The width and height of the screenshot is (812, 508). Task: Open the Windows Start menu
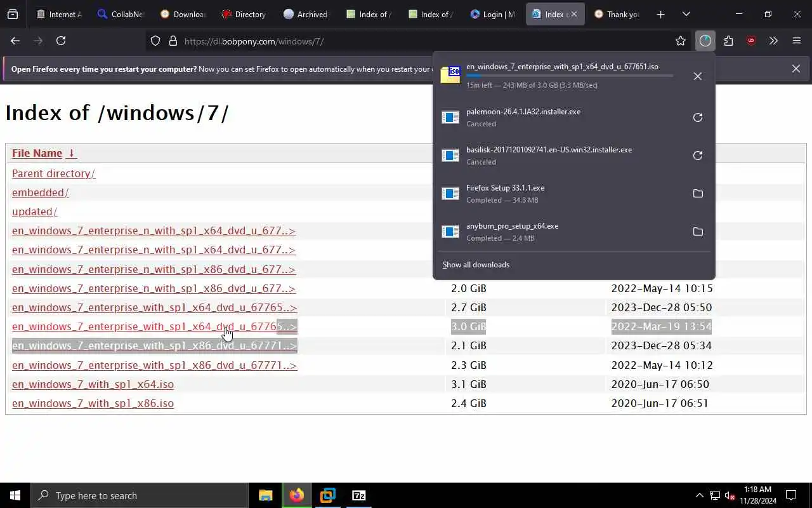point(15,495)
